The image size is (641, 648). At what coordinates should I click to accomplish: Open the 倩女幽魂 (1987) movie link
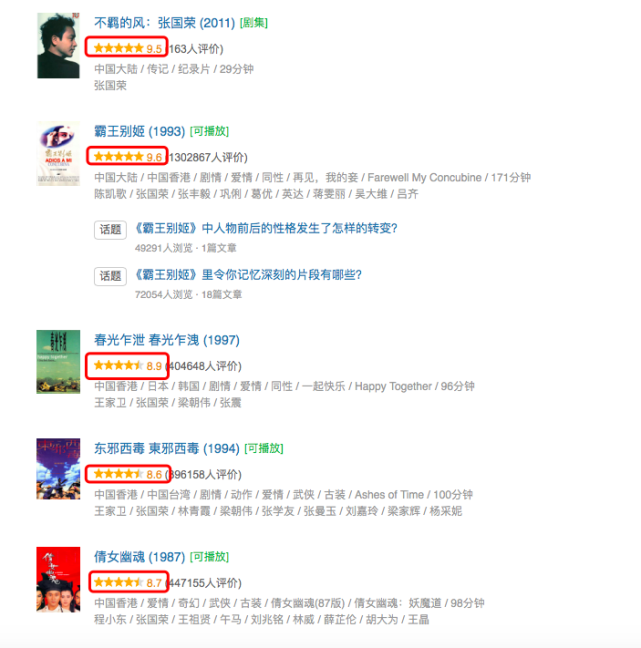tap(140, 557)
